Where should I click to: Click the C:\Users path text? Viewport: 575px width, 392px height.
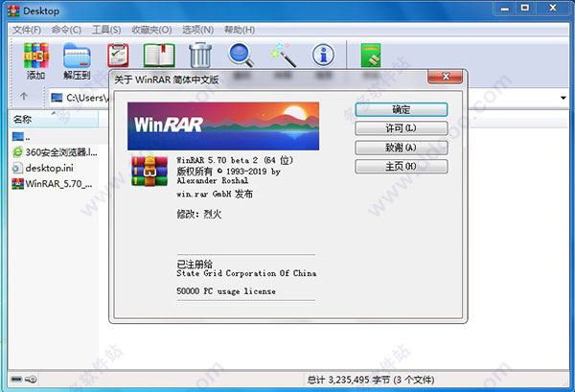88,98
